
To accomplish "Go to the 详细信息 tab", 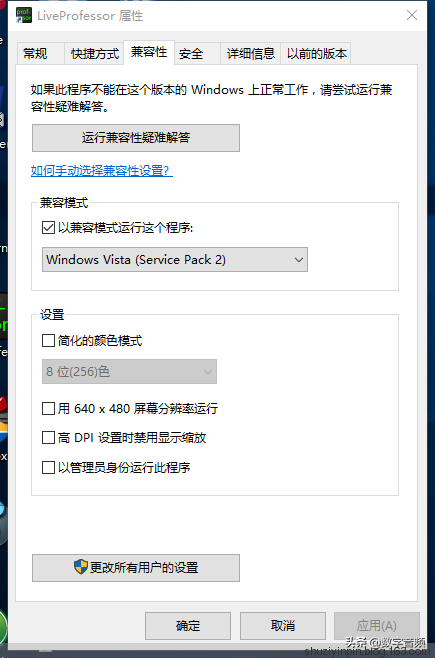I will click(x=250, y=54).
